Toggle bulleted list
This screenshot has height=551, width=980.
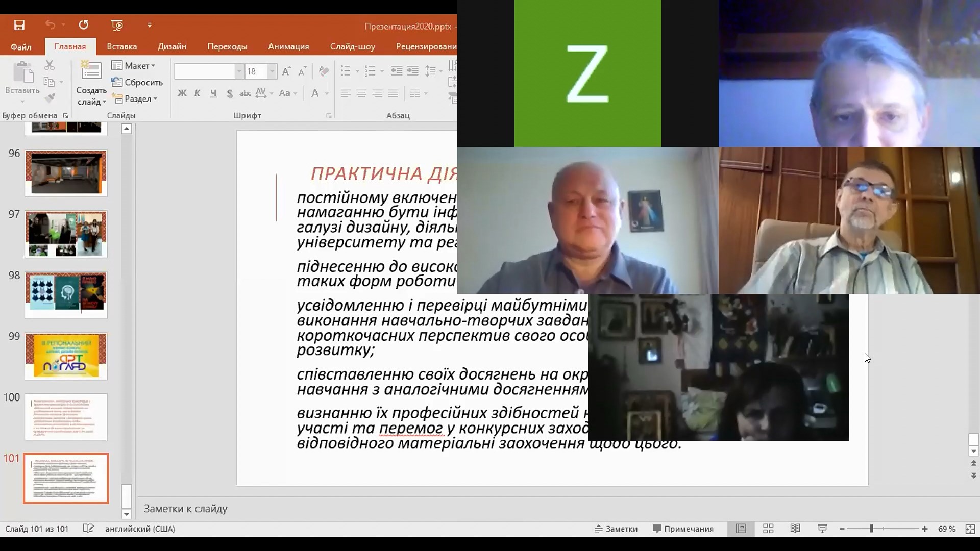coord(346,71)
